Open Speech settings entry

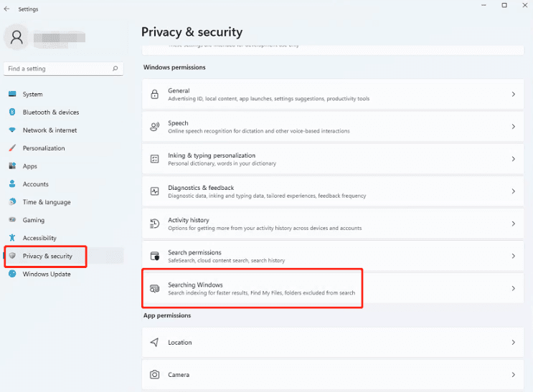pyautogui.click(x=333, y=126)
